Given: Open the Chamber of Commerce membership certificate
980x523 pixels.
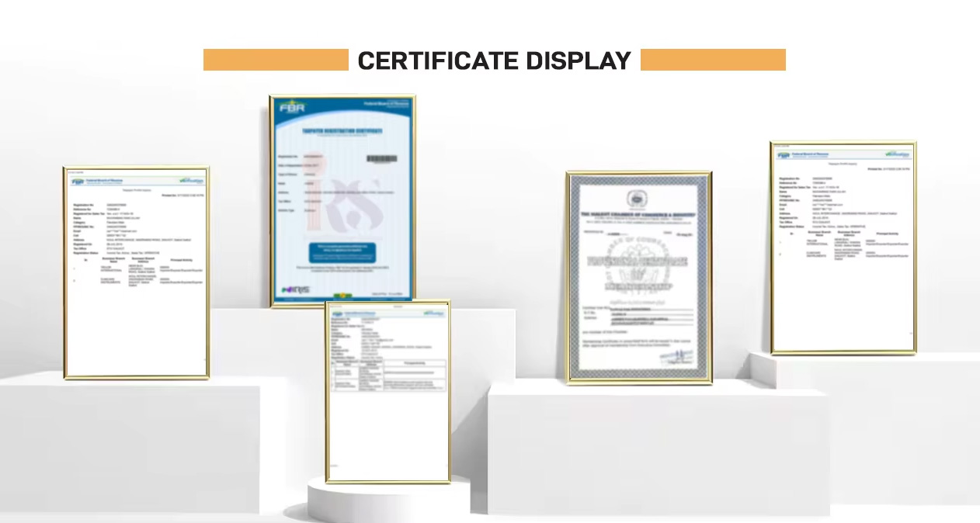Looking at the screenshot, I should point(639,278).
